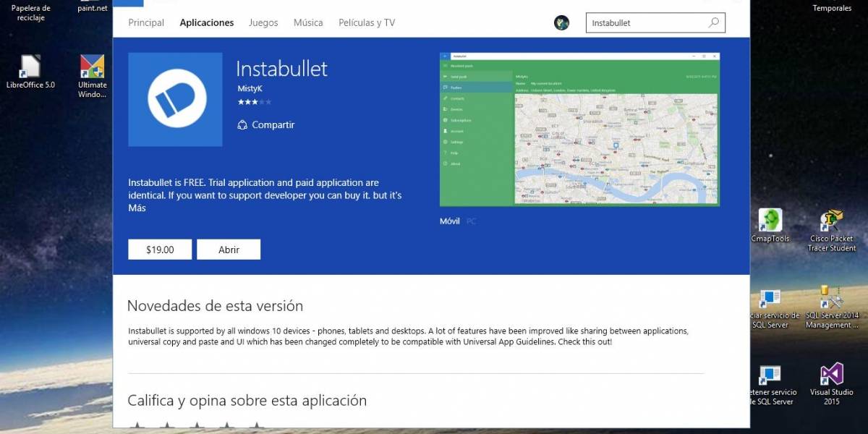Open the Música tab
Screen dimensions: 868x434
pos(308,22)
